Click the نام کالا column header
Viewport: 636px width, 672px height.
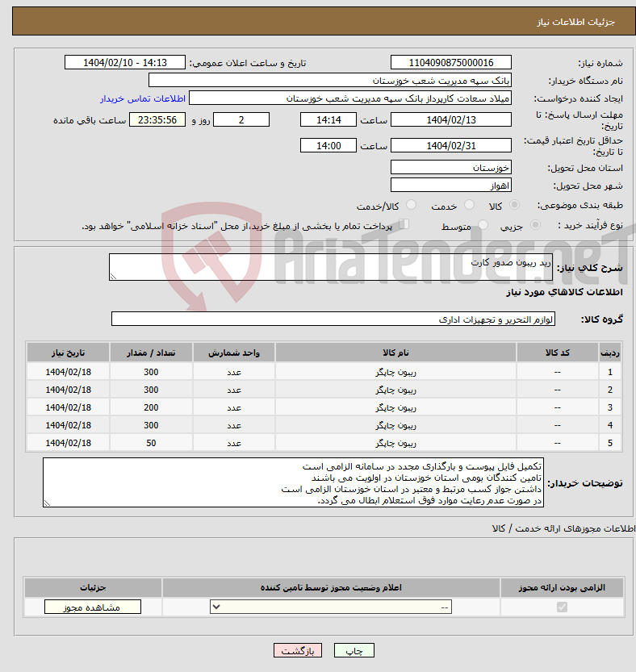pos(395,353)
